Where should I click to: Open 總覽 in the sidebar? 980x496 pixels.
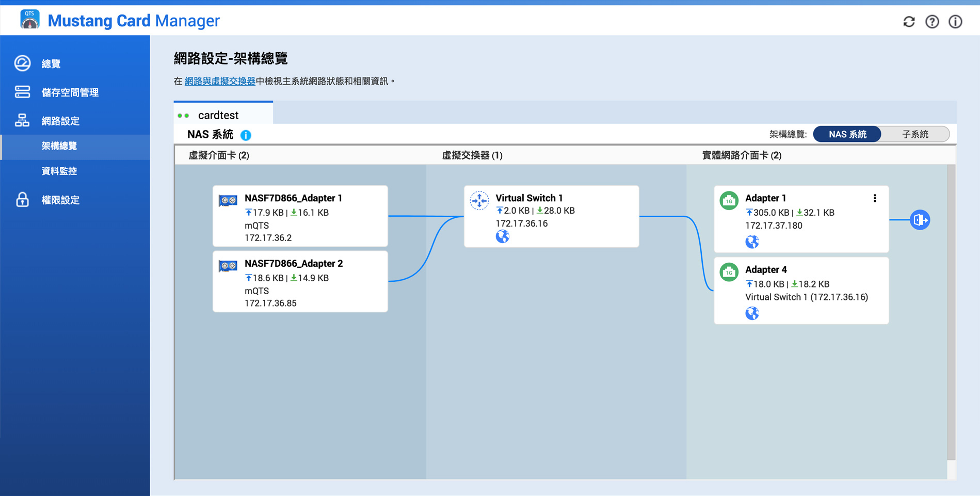(51, 63)
